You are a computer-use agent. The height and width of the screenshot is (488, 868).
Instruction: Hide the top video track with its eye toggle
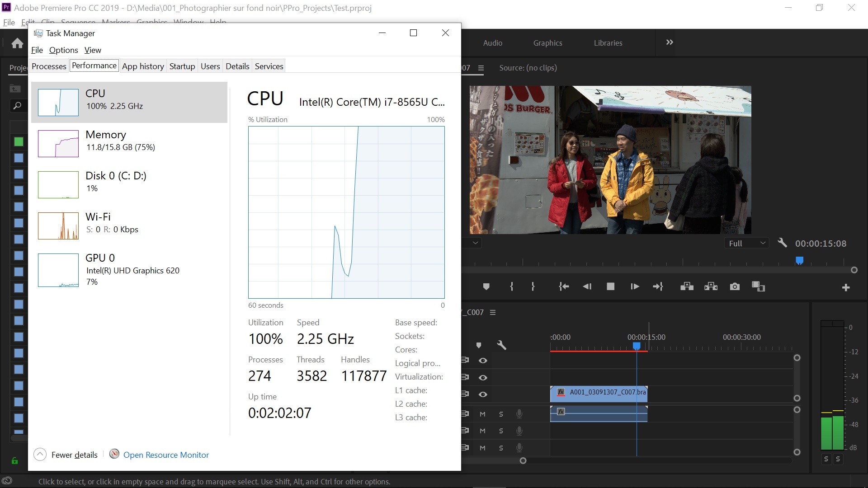pyautogui.click(x=483, y=360)
